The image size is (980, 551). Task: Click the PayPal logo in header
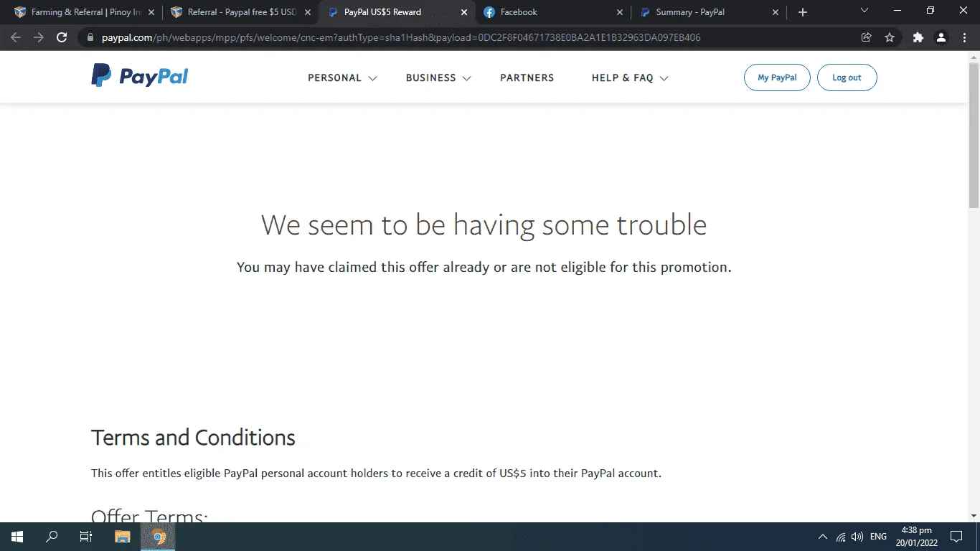tap(139, 75)
